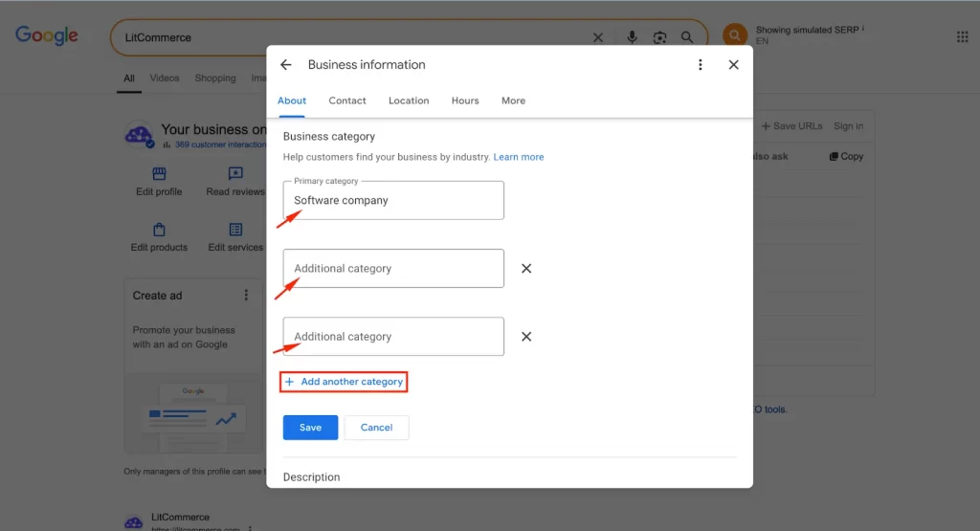This screenshot has height=531, width=980.
Task: Open the Learn more link
Action: point(518,158)
